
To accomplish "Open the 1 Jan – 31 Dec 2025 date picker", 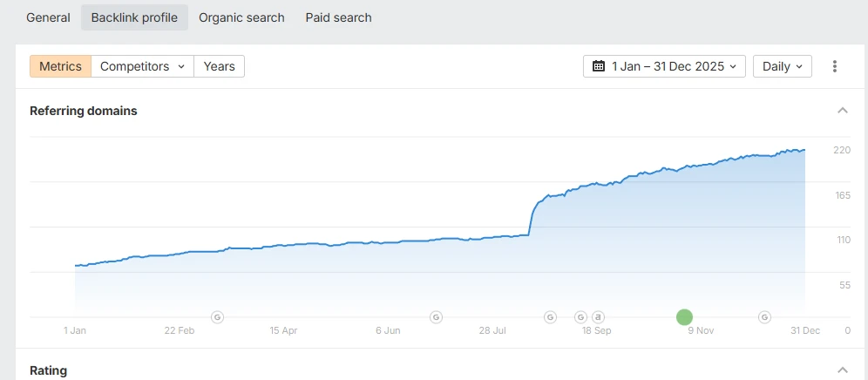I will (x=664, y=66).
